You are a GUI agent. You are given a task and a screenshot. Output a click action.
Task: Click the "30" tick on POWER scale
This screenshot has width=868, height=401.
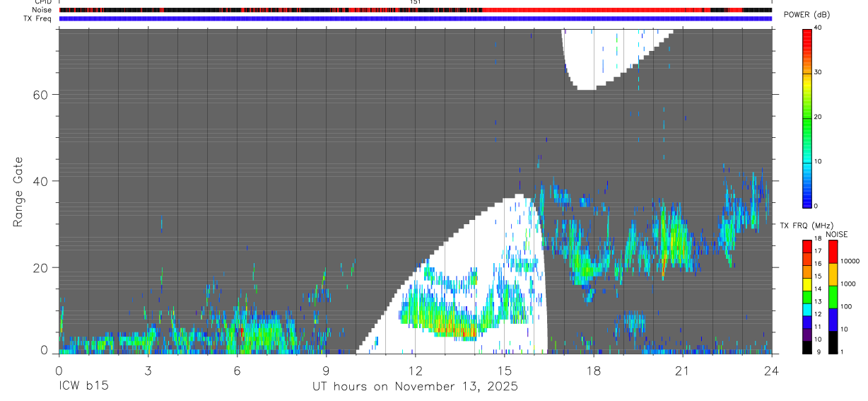[x=819, y=72]
